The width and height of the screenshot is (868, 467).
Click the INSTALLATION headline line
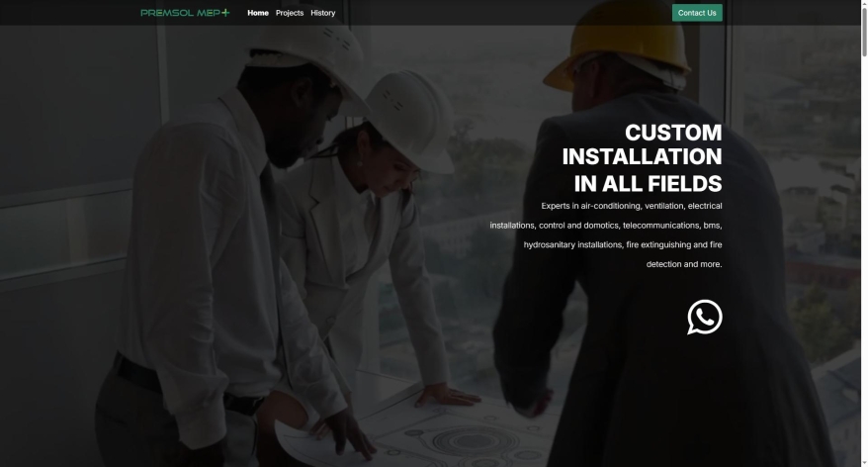click(x=643, y=156)
